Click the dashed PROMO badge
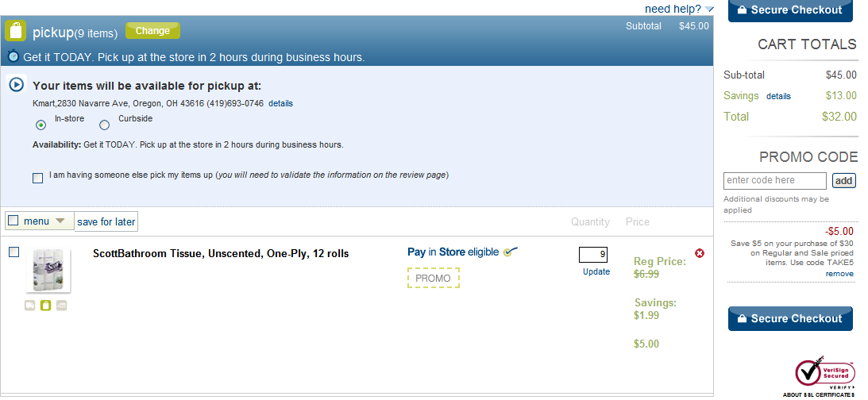This screenshot has height=400, width=868. 434,279
